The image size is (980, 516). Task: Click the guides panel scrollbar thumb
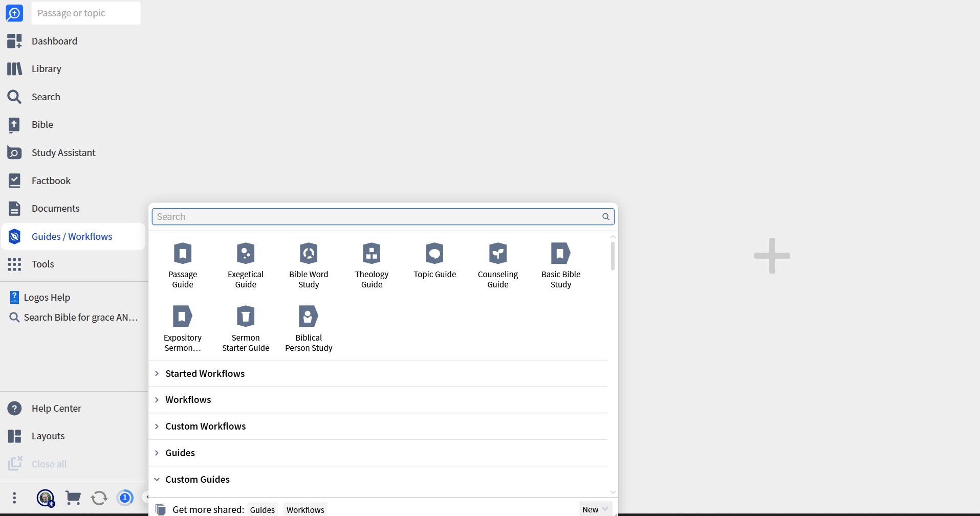click(x=613, y=256)
